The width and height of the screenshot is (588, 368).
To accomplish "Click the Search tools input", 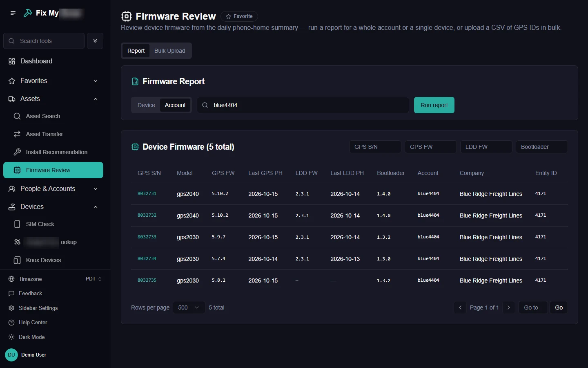I will pyautogui.click(x=44, y=41).
